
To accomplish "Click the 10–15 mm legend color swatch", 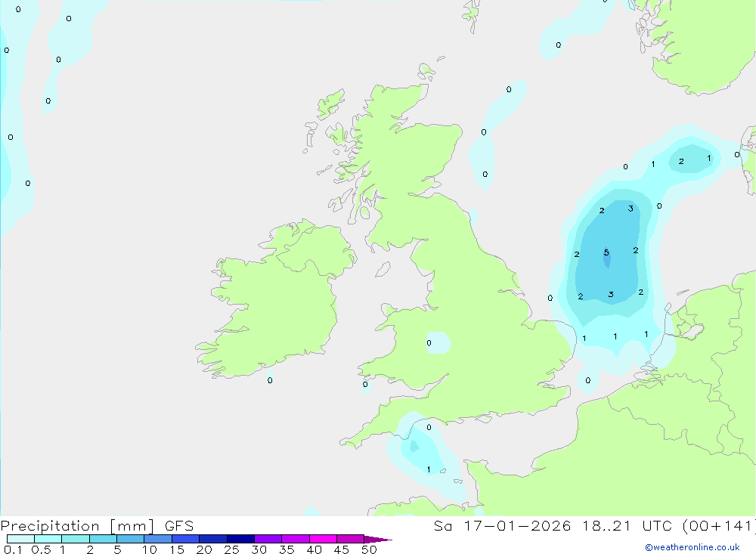I will click(158, 539).
